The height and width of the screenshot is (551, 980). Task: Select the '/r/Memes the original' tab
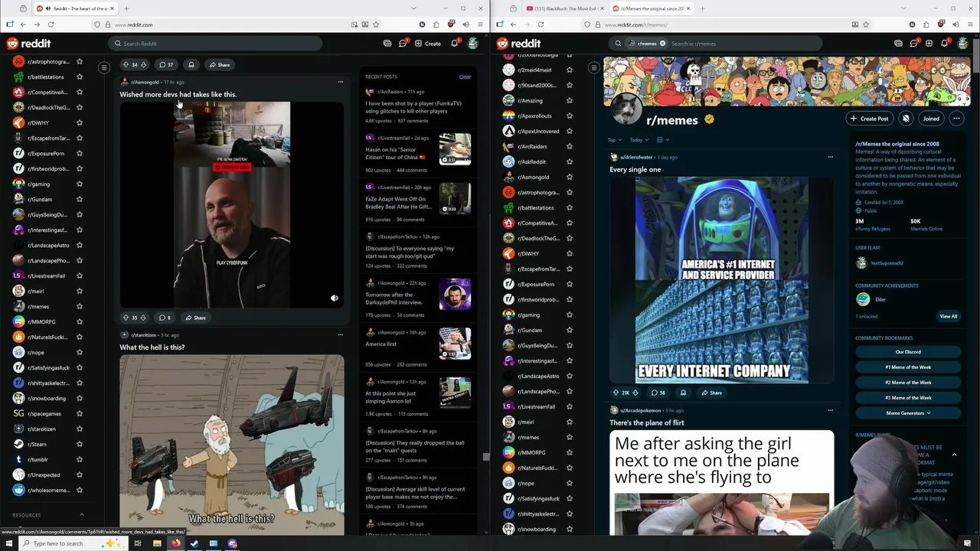[651, 8]
